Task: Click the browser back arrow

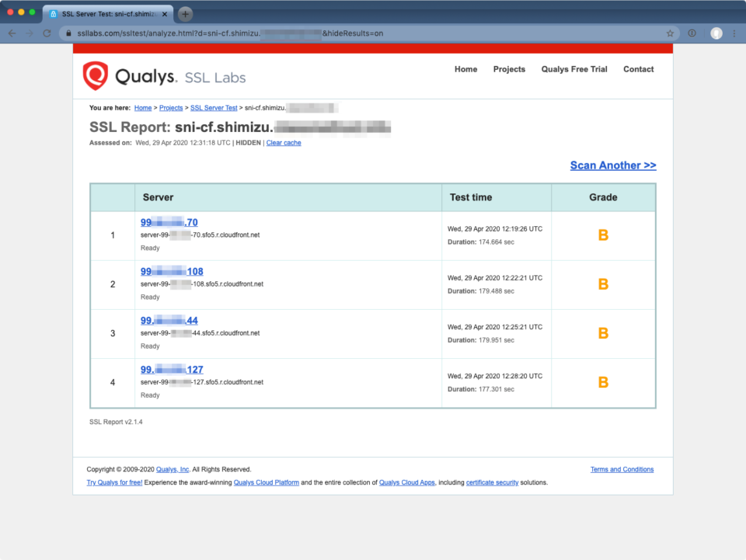Action: point(12,33)
